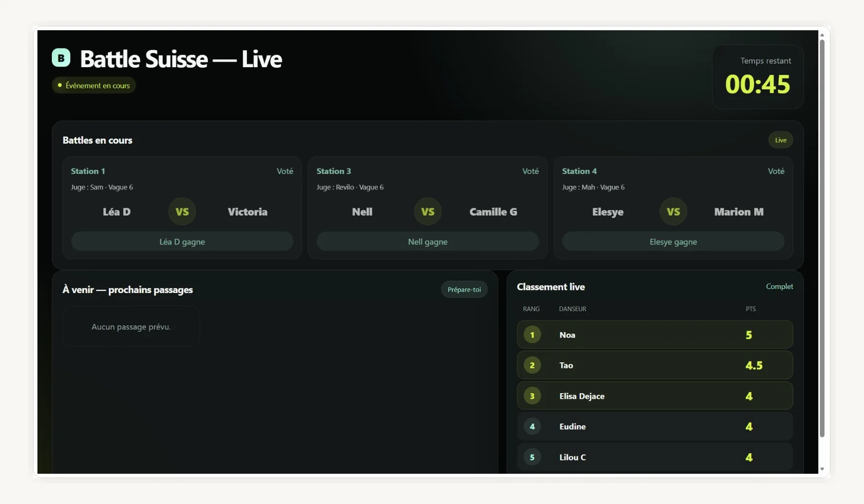Click Noa's score of 5

[x=749, y=335]
